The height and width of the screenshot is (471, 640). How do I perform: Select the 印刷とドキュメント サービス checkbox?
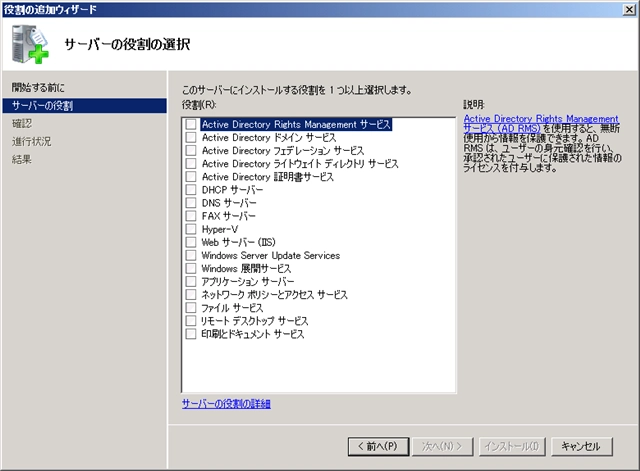[x=191, y=334]
